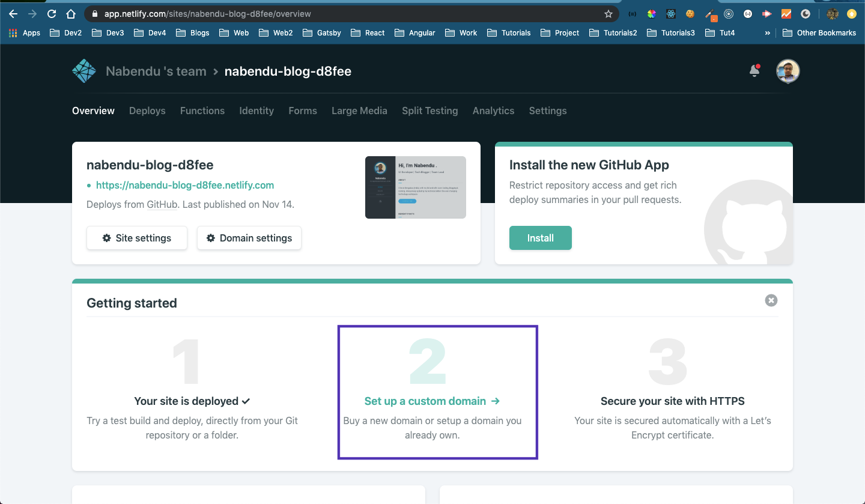
Task: Open the Apps bookmarks shortcut
Action: [25, 33]
